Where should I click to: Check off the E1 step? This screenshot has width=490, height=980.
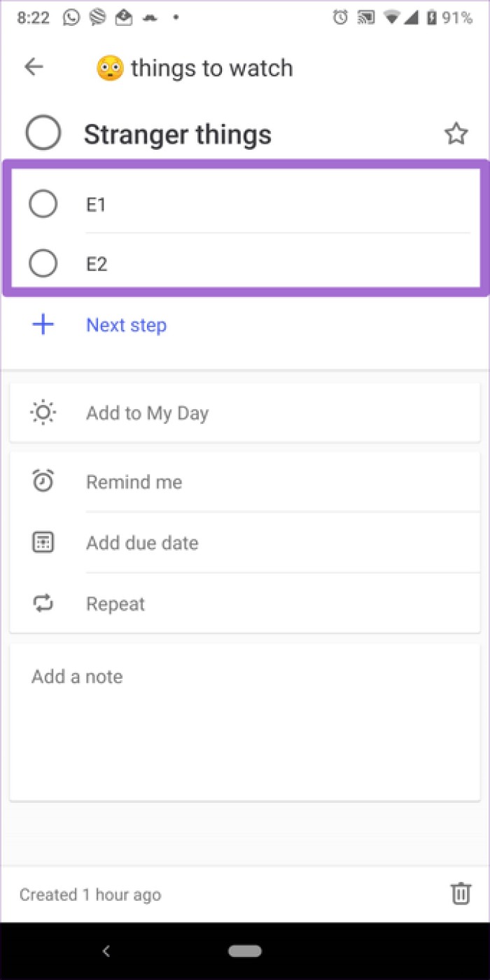pos(43,204)
